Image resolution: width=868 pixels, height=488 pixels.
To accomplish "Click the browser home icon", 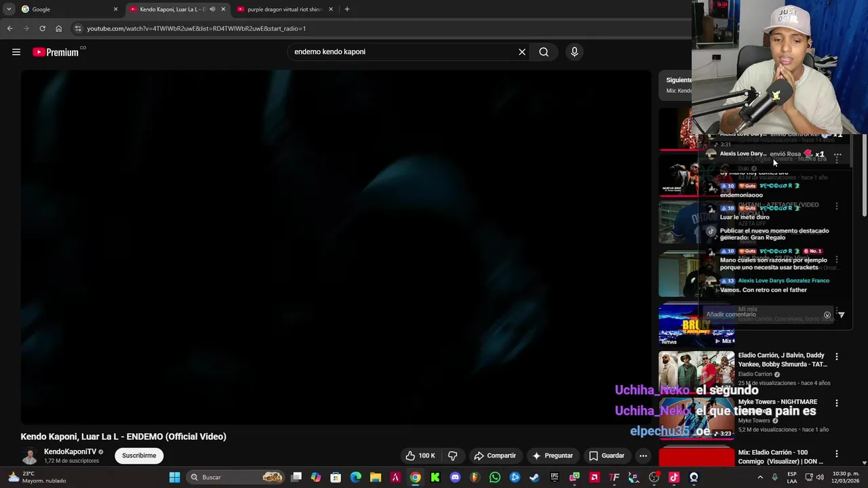I will [59, 28].
